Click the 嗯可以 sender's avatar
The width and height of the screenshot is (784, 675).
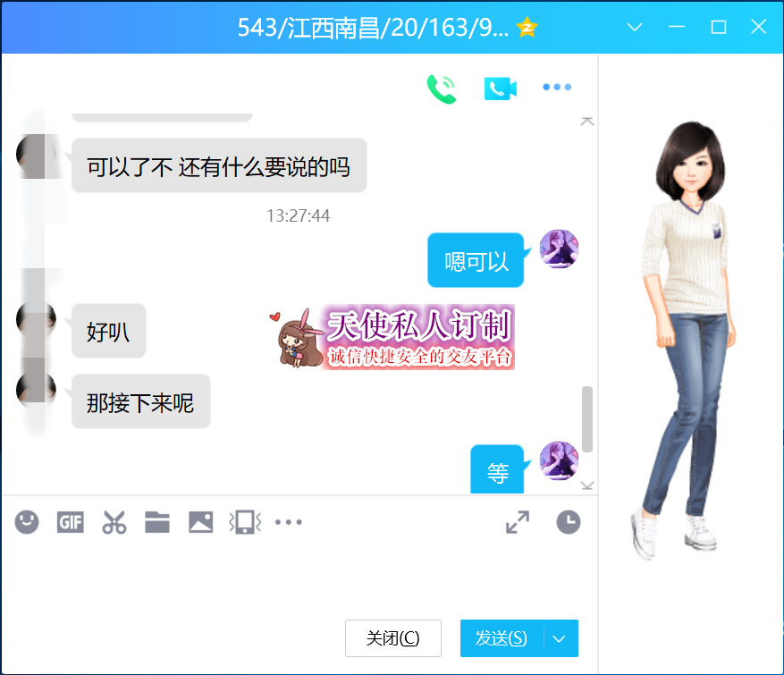tap(559, 249)
